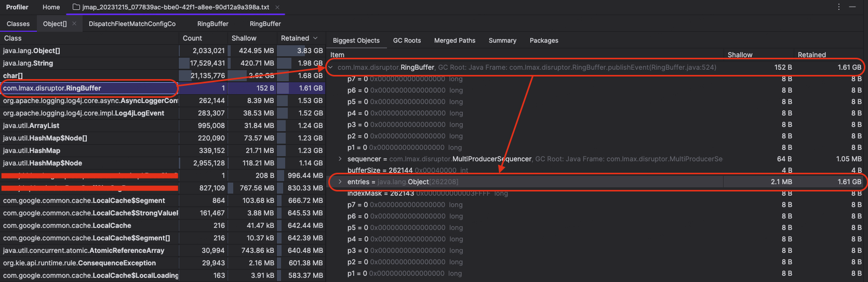868x282 pixels.
Task: Select the LocalCache$Segment[] class row
Action: 163,238
